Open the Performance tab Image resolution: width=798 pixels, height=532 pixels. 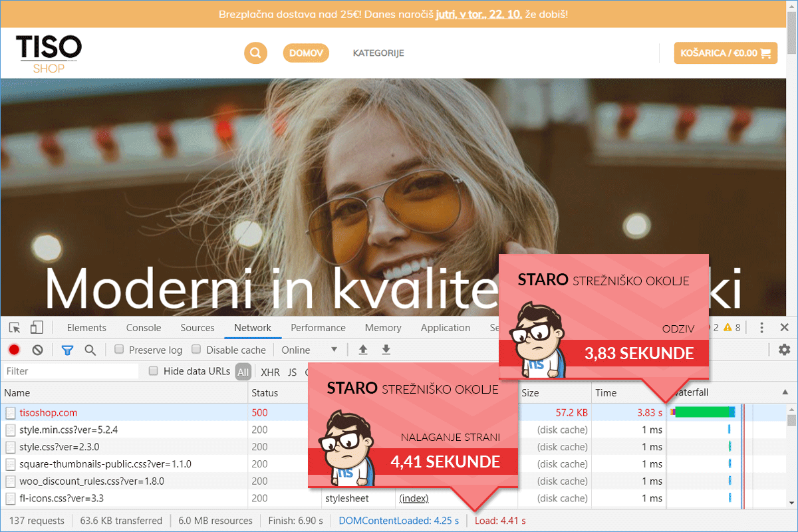(x=318, y=327)
